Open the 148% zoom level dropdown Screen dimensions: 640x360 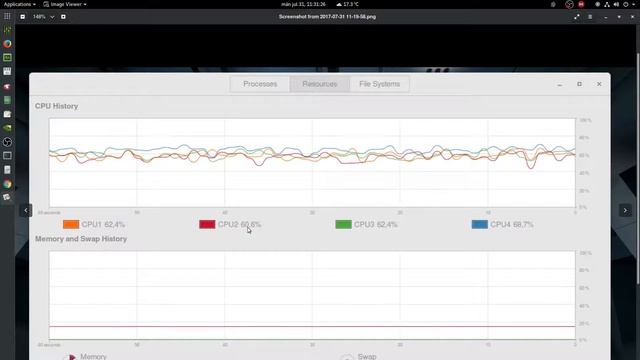point(43,17)
